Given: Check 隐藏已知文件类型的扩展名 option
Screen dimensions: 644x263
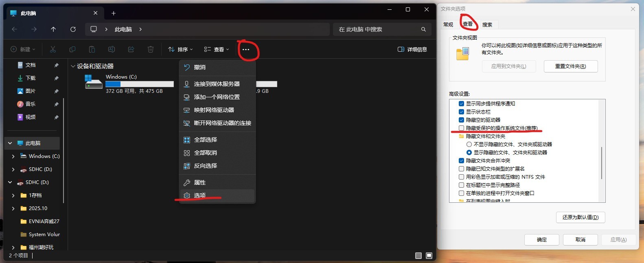Looking at the screenshot, I should click(461, 169).
